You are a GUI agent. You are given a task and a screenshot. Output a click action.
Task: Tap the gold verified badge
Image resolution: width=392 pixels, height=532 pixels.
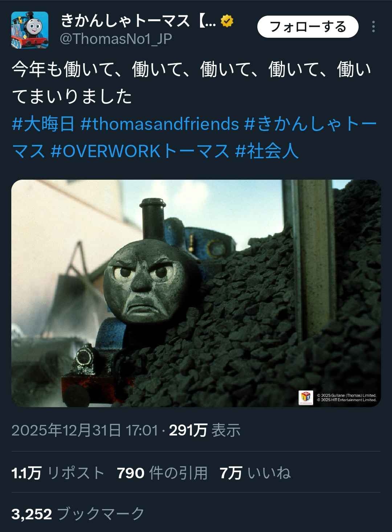227,21
